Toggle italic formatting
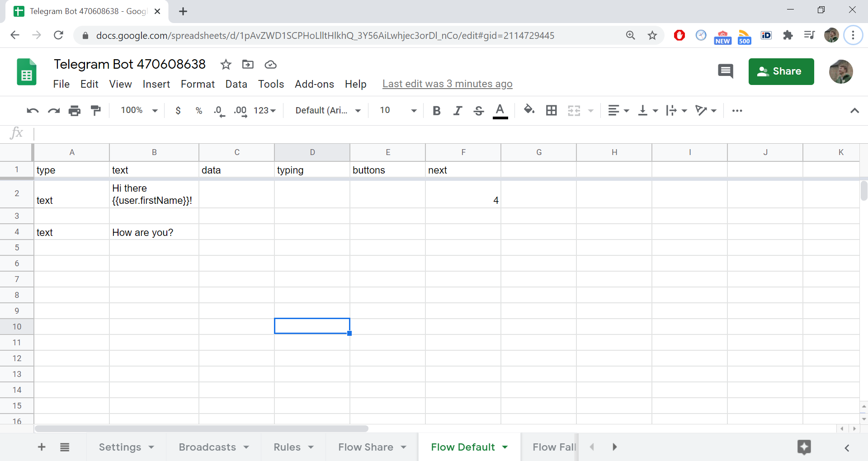Viewport: 868px width, 461px height. [x=458, y=111]
